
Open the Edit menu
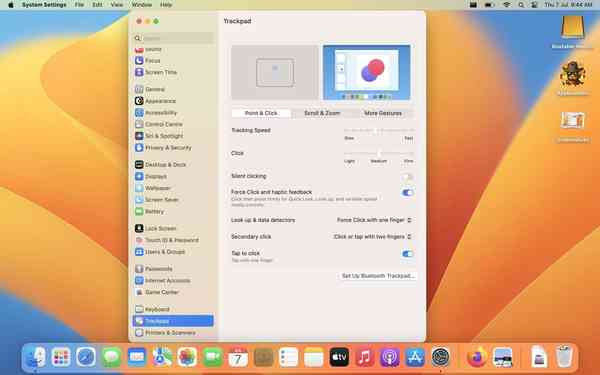coord(97,5)
